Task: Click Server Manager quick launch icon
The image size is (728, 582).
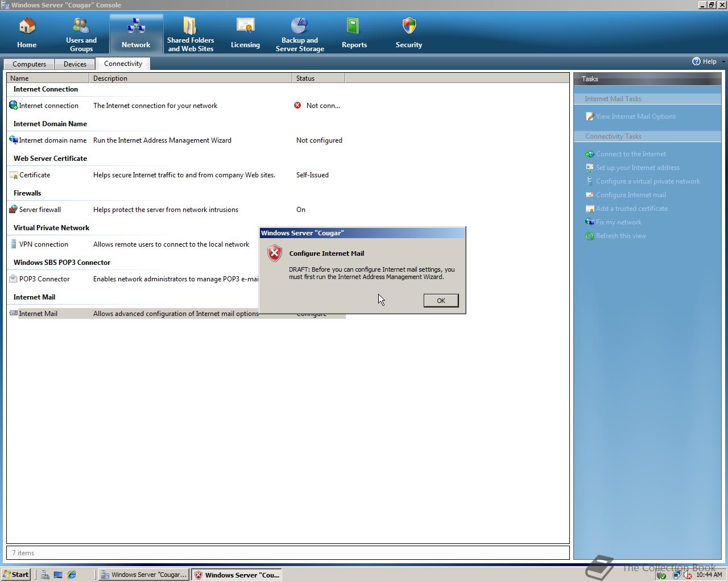Action: click(45, 575)
